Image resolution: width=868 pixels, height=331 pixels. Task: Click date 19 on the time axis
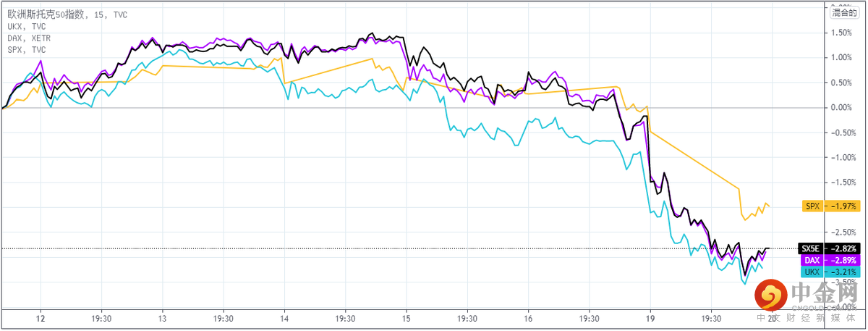651,318
